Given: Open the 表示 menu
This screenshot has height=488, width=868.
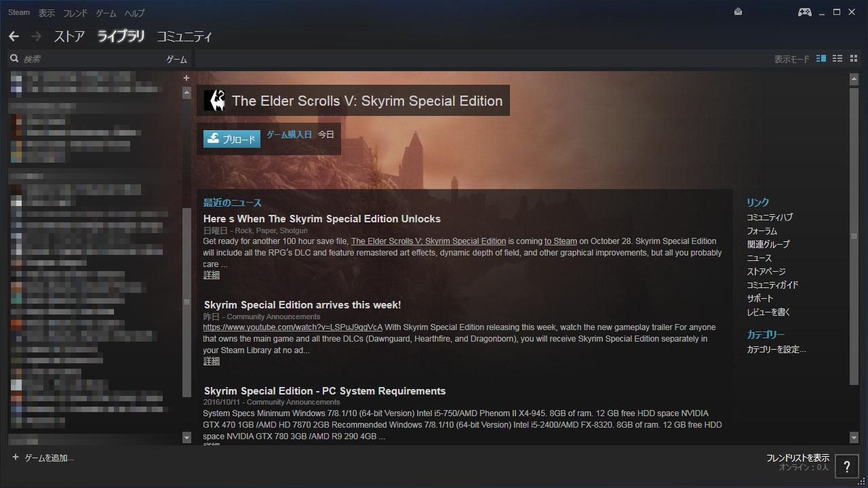Looking at the screenshot, I should (x=47, y=13).
